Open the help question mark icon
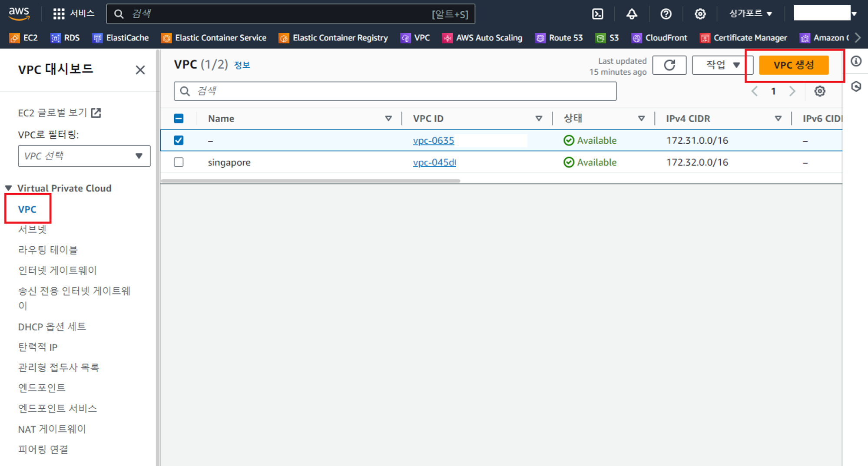868x466 pixels. 666,14
